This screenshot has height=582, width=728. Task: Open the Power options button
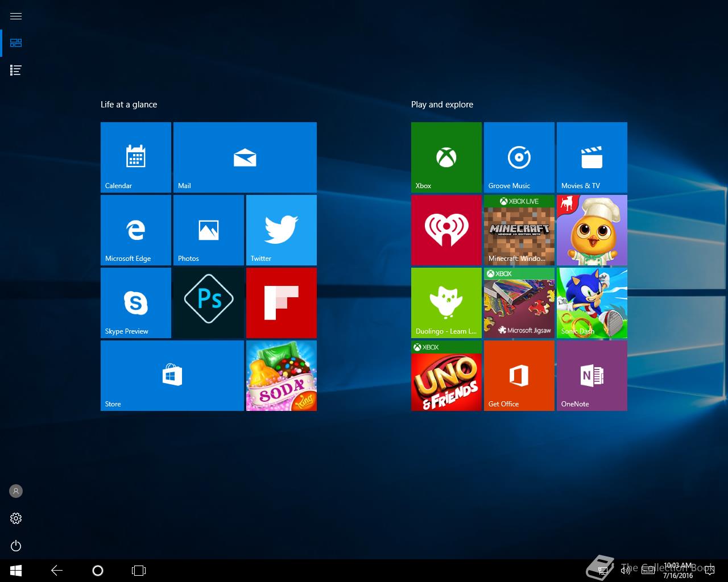pos(16,546)
